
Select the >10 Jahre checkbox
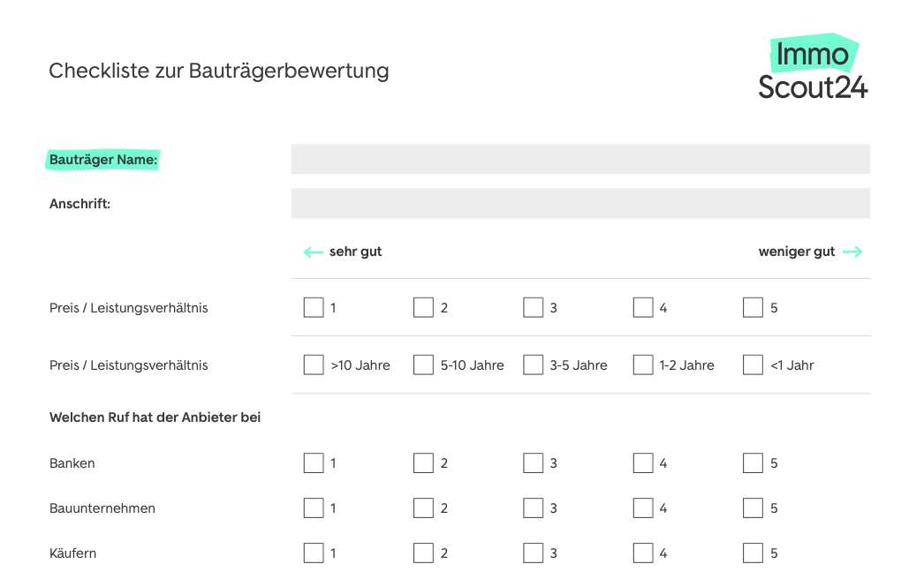pos(314,365)
